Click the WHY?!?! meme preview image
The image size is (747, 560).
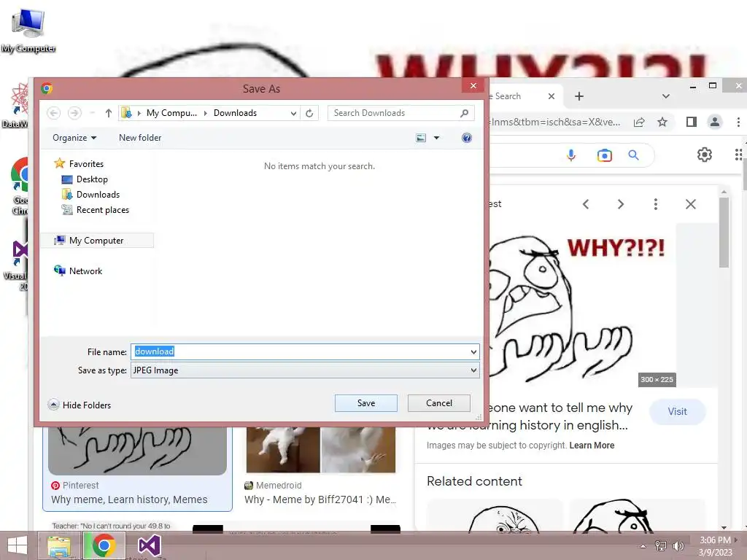tap(582, 305)
